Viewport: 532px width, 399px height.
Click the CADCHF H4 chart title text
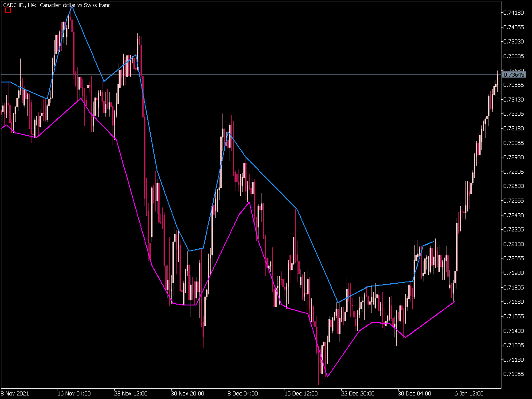(57, 5)
